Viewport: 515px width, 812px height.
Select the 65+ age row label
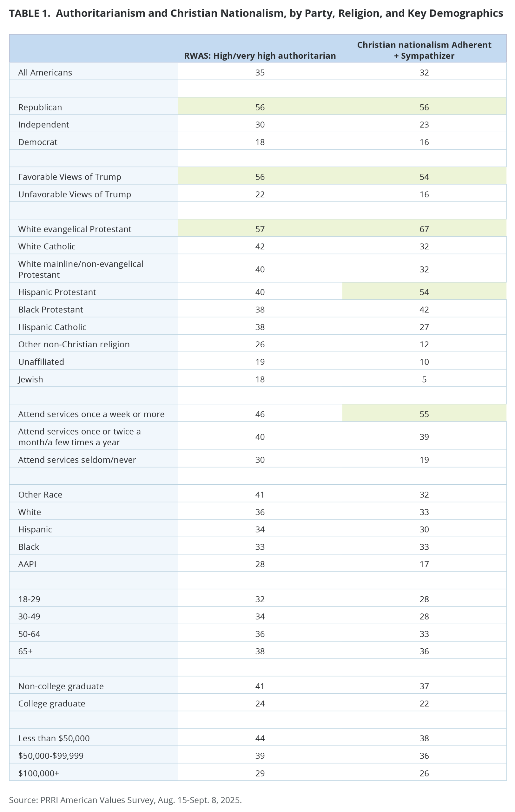point(25,651)
